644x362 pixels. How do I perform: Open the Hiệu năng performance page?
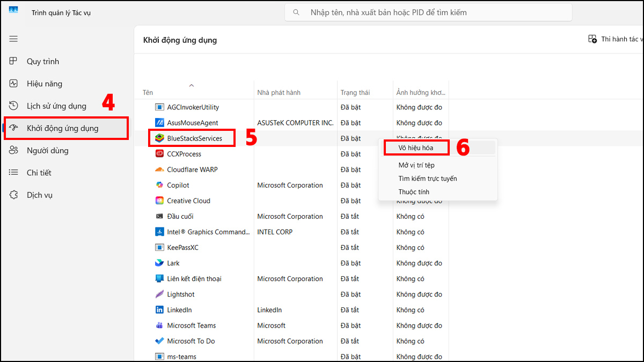(x=45, y=84)
